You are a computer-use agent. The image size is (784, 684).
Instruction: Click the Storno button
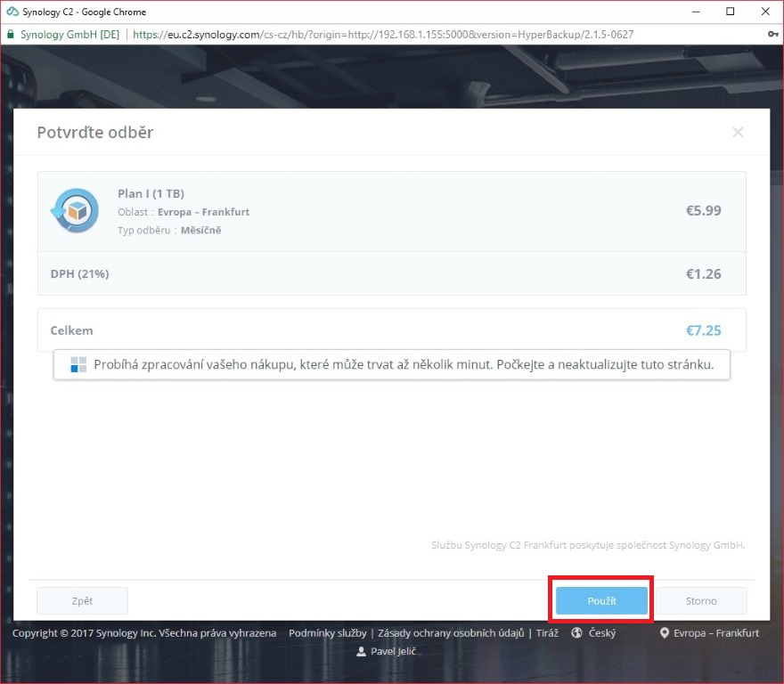pos(701,600)
